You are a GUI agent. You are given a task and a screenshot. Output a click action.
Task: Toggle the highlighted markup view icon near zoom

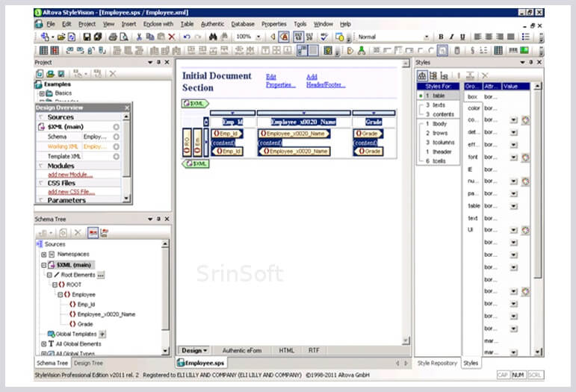coord(284,37)
